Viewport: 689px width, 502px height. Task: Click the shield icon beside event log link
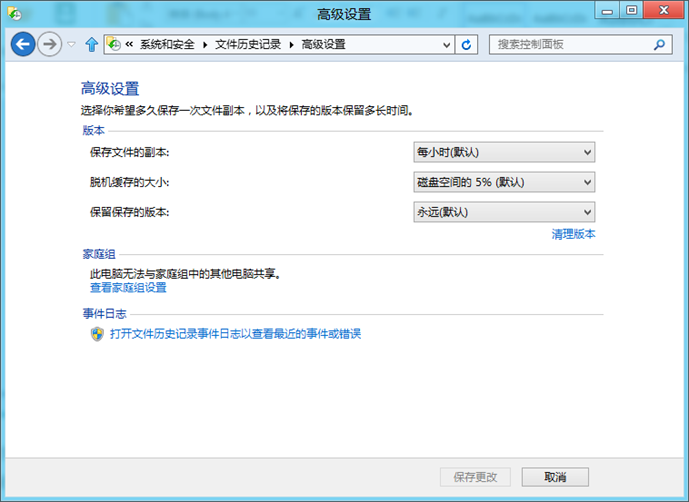click(97, 334)
